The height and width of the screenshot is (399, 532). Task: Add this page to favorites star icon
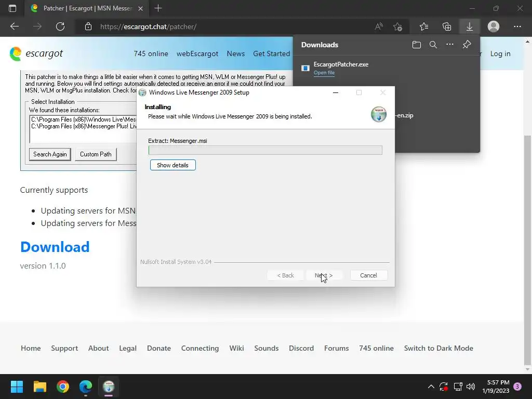397,26
